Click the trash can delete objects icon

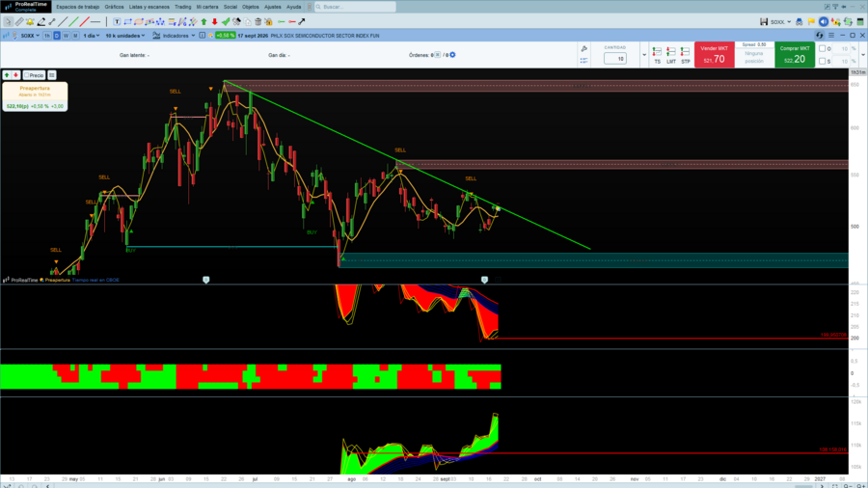tap(258, 21)
